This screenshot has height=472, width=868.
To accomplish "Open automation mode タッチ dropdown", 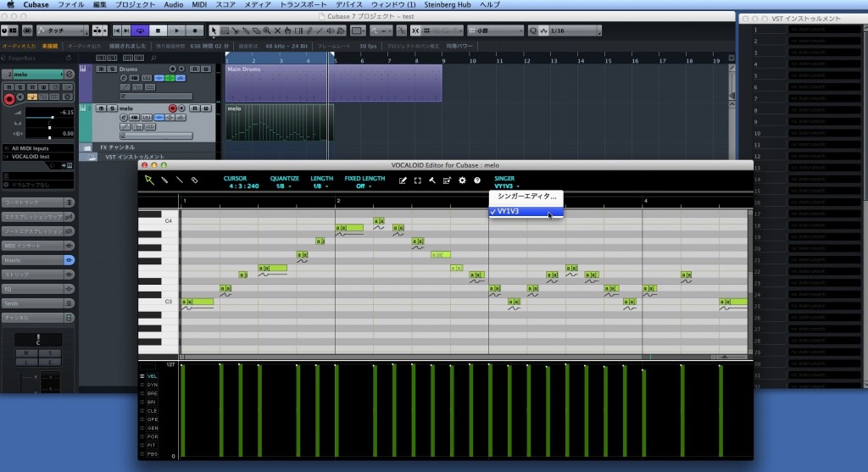I will 62,31.
